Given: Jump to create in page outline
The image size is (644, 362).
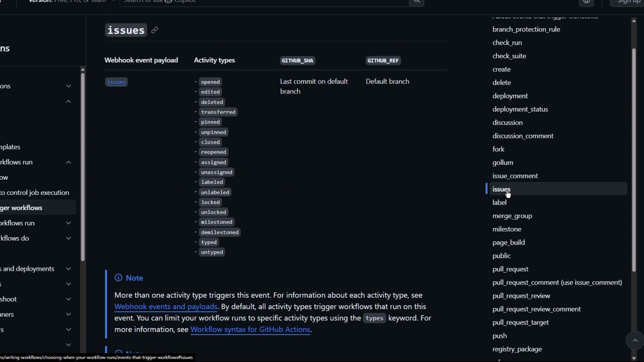Looking at the screenshot, I should (x=501, y=69).
